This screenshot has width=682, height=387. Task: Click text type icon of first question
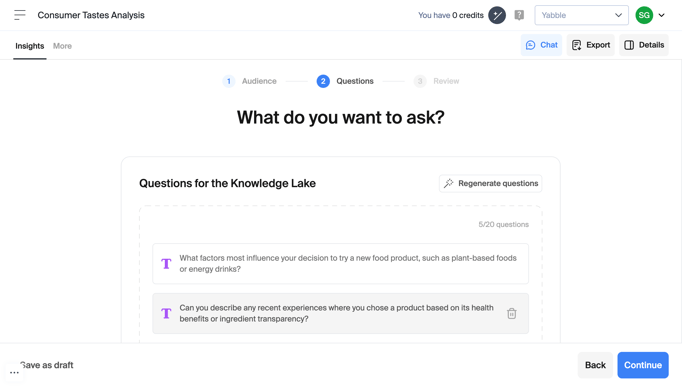coord(166,264)
